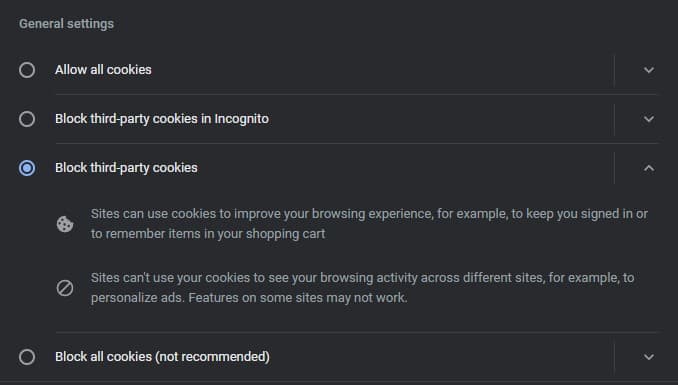Expand the Allow all cookies chevron

point(649,70)
